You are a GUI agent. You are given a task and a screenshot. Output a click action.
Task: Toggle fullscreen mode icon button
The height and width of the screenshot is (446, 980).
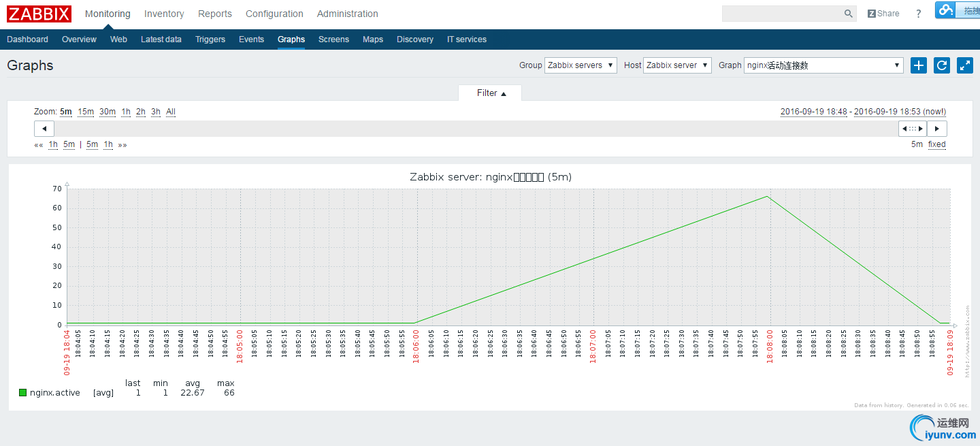[x=965, y=65]
